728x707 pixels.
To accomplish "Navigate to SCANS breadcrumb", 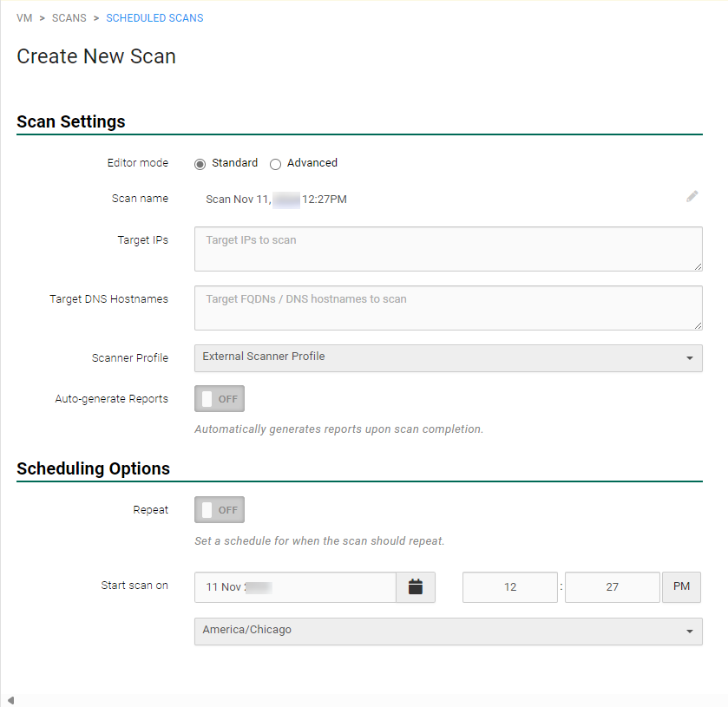I will 69,18.
